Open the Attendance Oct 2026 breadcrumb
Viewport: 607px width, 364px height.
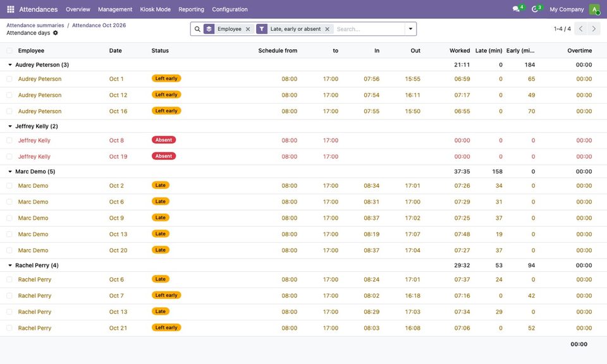(x=99, y=25)
